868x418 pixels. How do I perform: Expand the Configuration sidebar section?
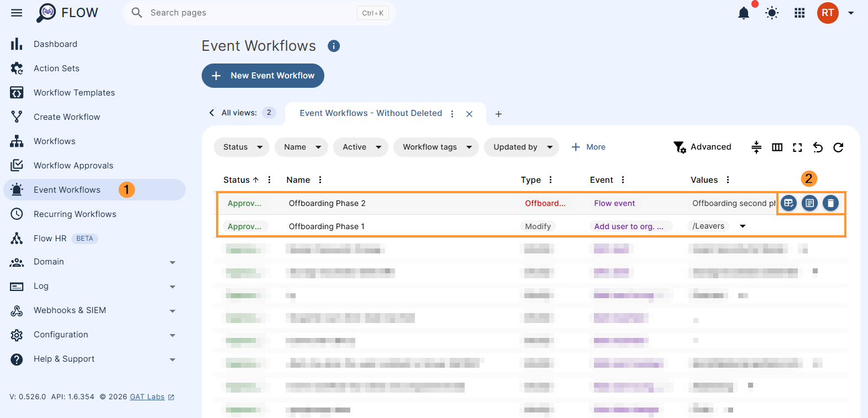pyautogui.click(x=94, y=335)
